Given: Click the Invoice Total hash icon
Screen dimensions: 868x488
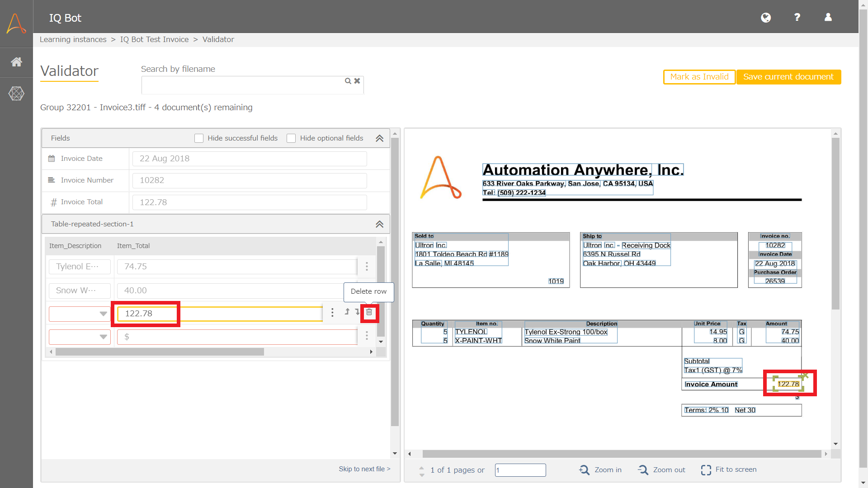Looking at the screenshot, I should (x=54, y=202).
